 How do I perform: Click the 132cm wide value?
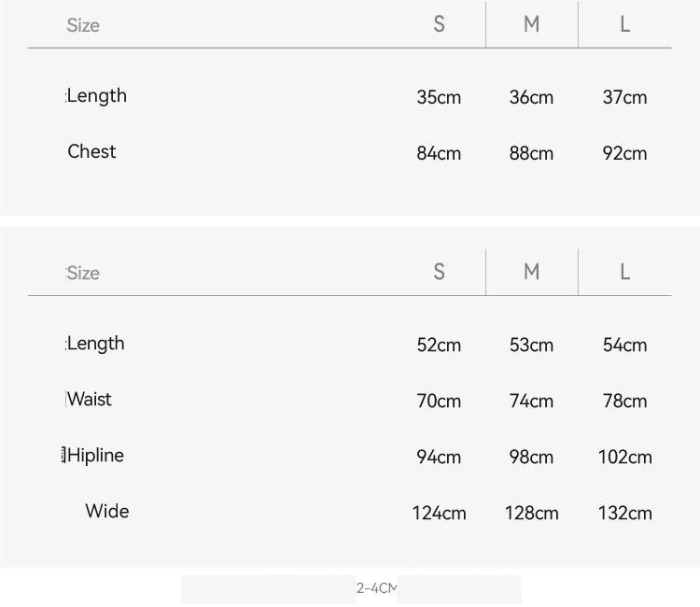click(x=625, y=513)
